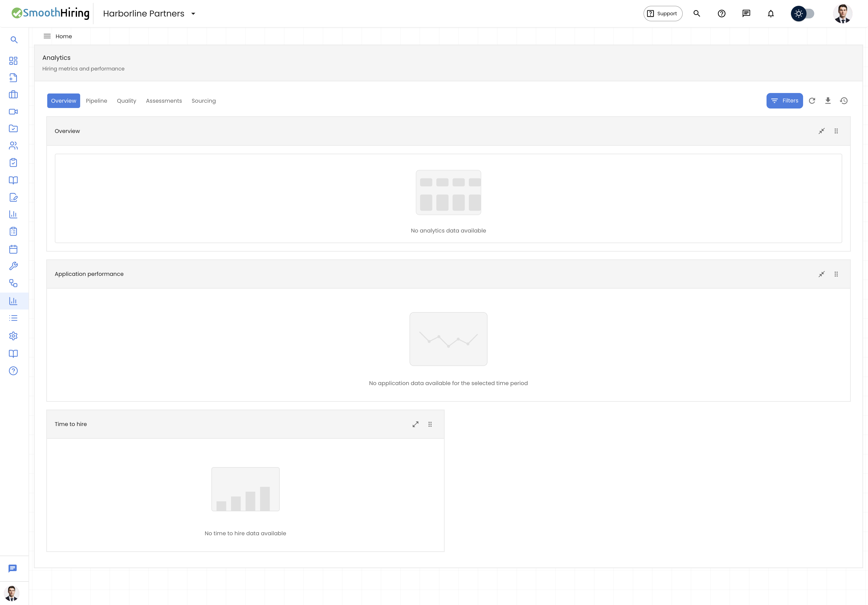Open the Harborline Partners company dropdown
The height and width of the screenshot is (605, 868).
150,14
